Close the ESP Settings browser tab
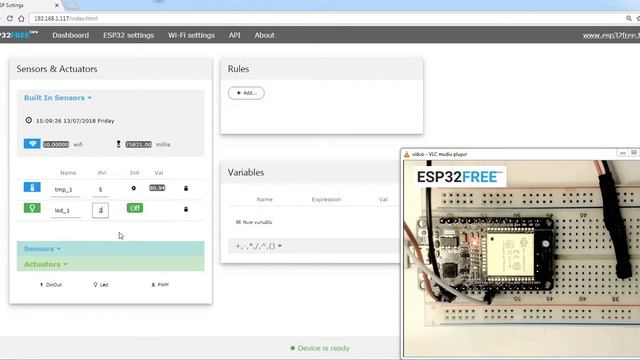The image size is (640, 360). [x=57, y=5]
